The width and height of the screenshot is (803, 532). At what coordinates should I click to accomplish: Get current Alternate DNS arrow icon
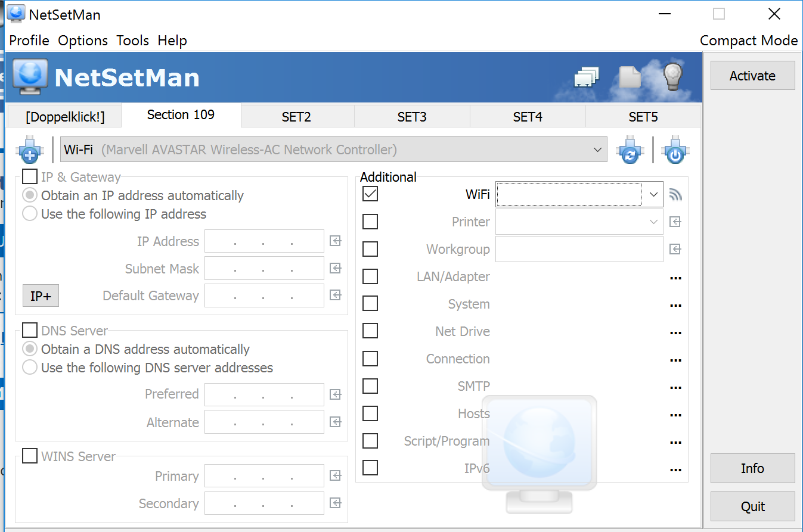pos(336,422)
